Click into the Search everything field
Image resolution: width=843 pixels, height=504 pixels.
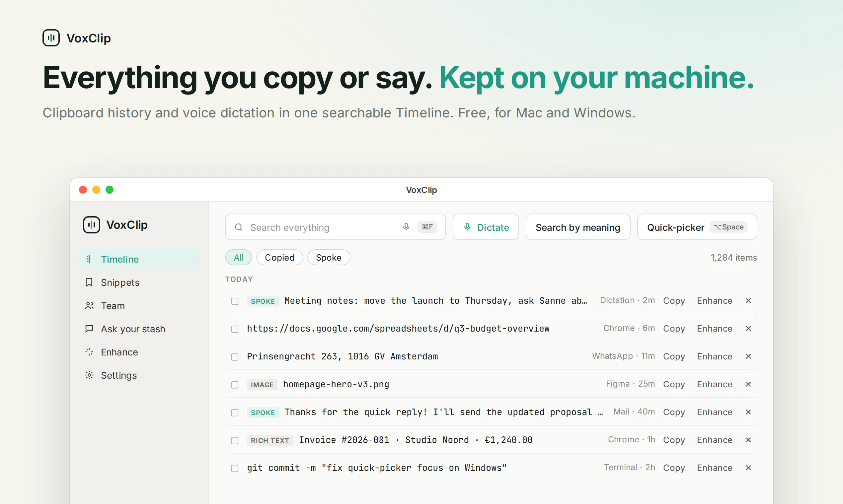(x=336, y=227)
